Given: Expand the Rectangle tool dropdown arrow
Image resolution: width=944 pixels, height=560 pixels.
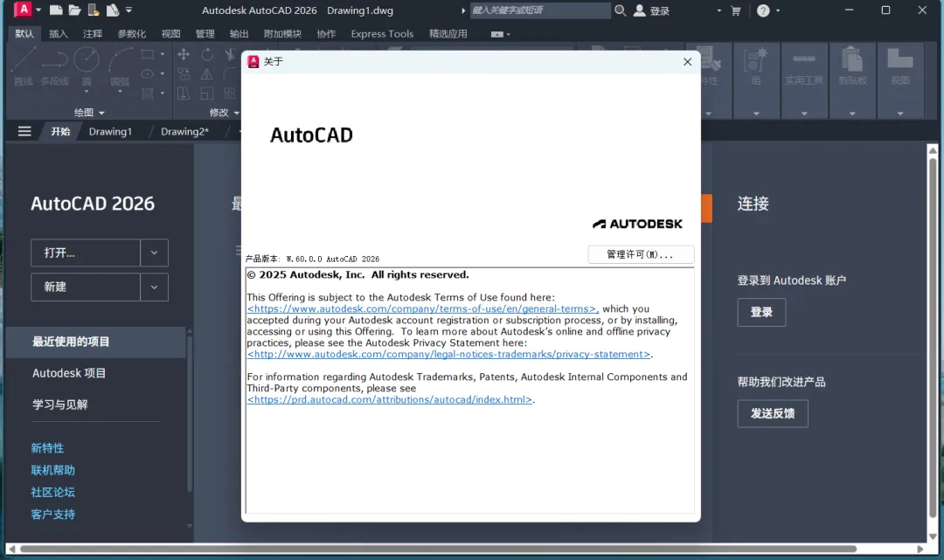Looking at the screenshot, I should point(162,54).
